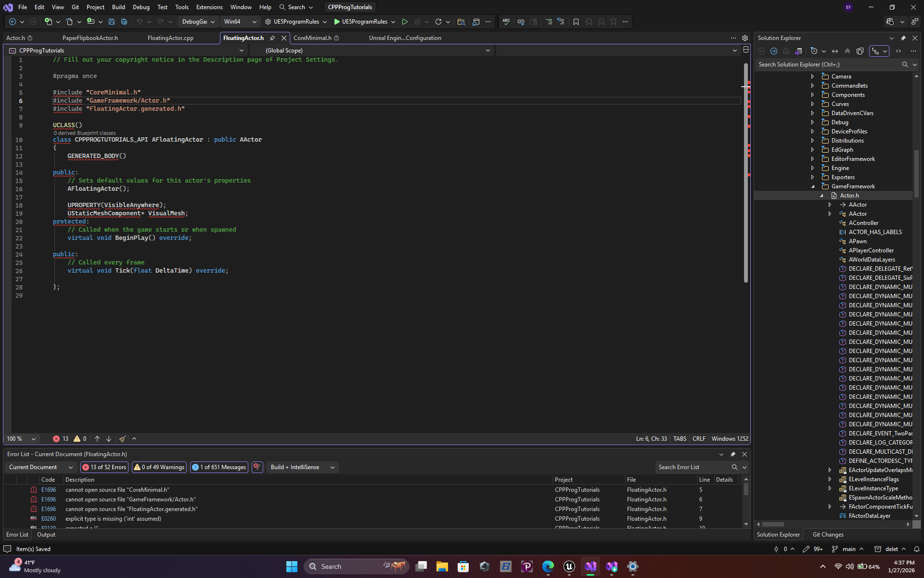Switch to the Git Changes panel
Viewport: 924px width, 578px height.
click(x=827, y=535)
